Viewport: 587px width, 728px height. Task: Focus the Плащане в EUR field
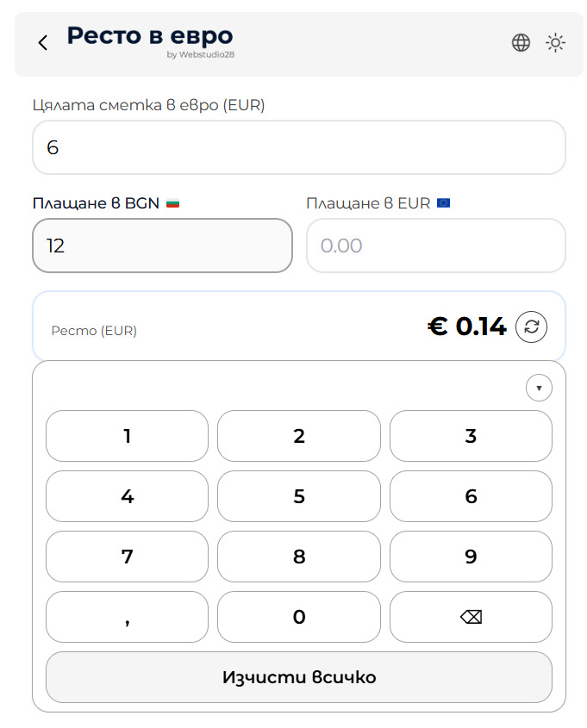click(x=435, y=246)
